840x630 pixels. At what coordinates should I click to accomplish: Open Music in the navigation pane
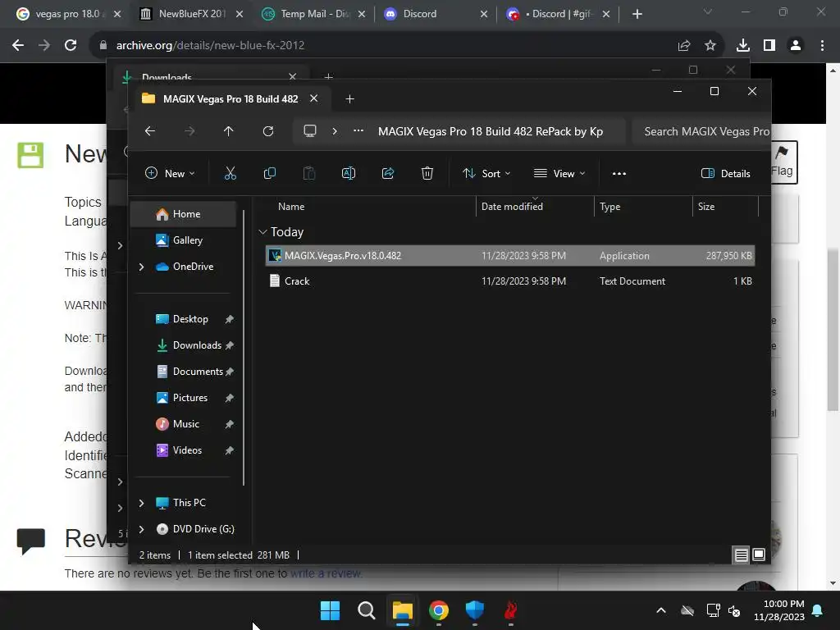click(184, 424)
